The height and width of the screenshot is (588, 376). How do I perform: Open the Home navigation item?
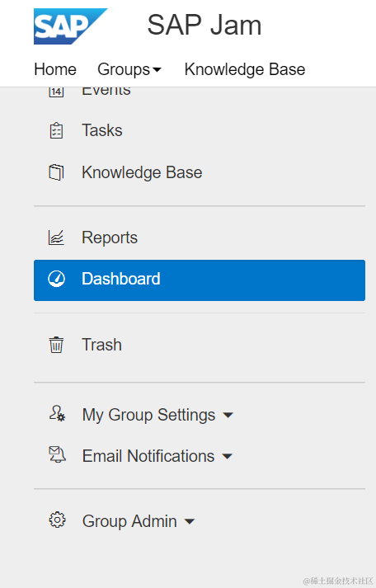pos(55,69)
